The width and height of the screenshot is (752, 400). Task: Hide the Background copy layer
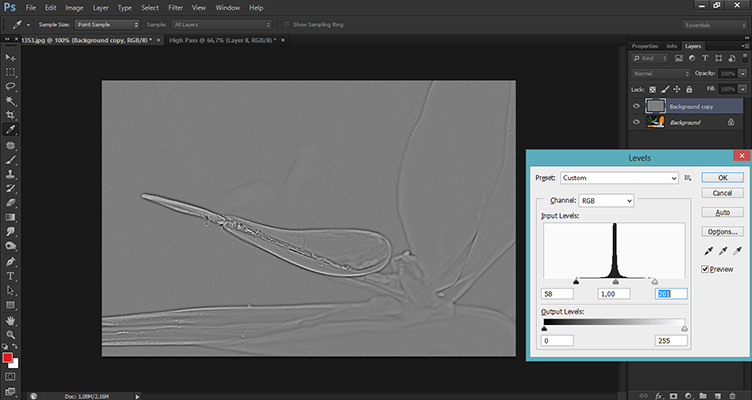tap(636, 105)
